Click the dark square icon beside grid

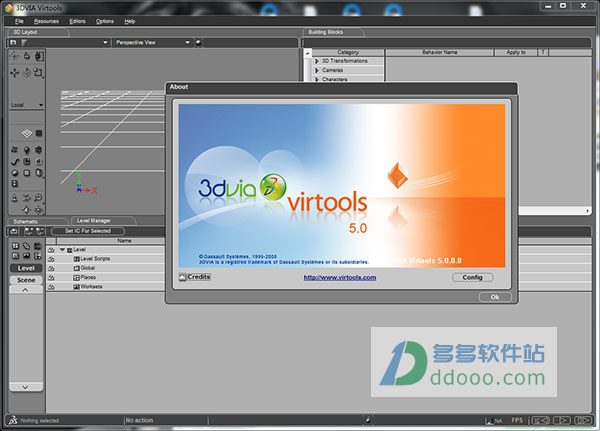(39, 133)
